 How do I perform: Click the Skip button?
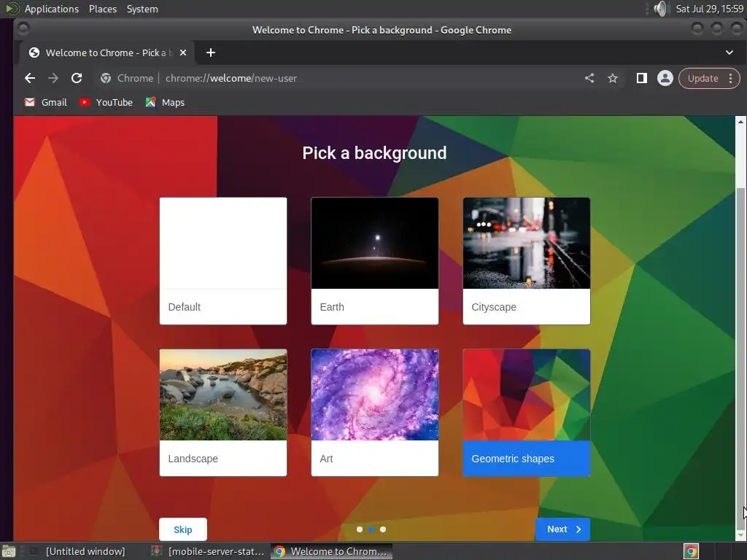(183, 529)
